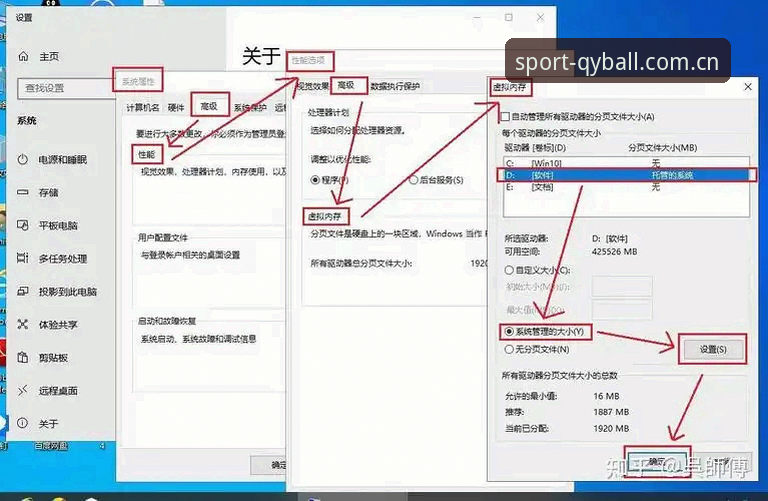The image size is (768, 501).
Task: Open 远程桌面 remote desktop icon
Action: tap(23, 390)
